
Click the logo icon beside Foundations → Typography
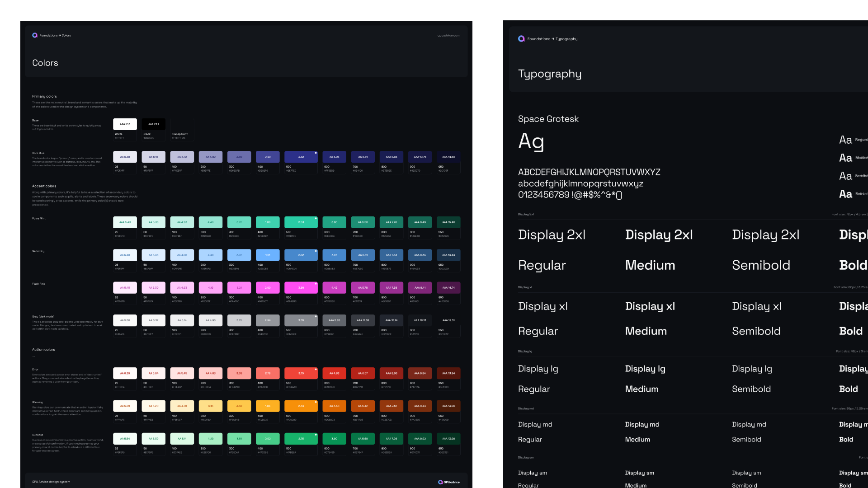521,39
